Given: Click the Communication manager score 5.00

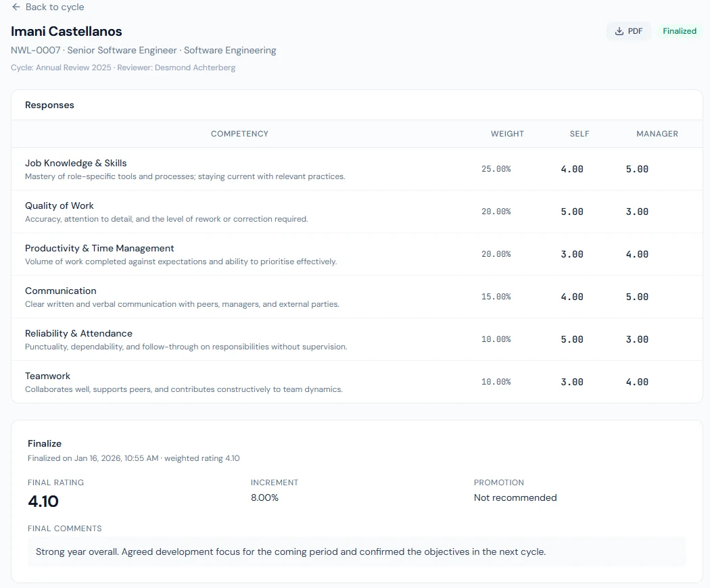Looking at the screenshot, I should pos(637,297).
